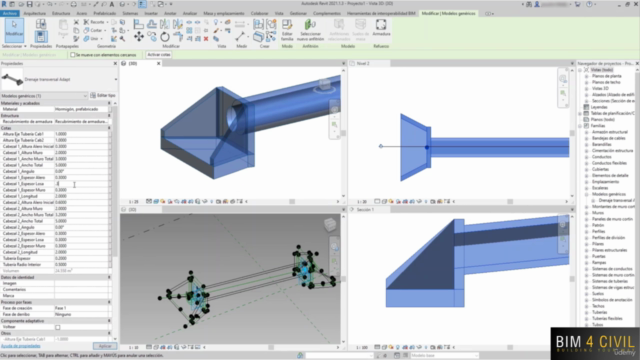This screenshot has height=360, width=640.
Task: Click the Revit application logo icon
Action: (x=4, y=4)
